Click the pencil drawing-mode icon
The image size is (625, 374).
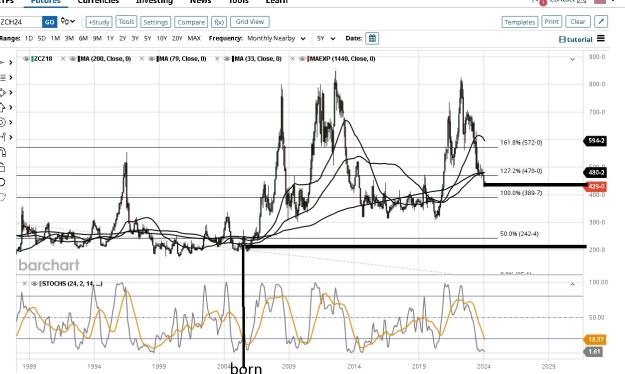point(601,22)
